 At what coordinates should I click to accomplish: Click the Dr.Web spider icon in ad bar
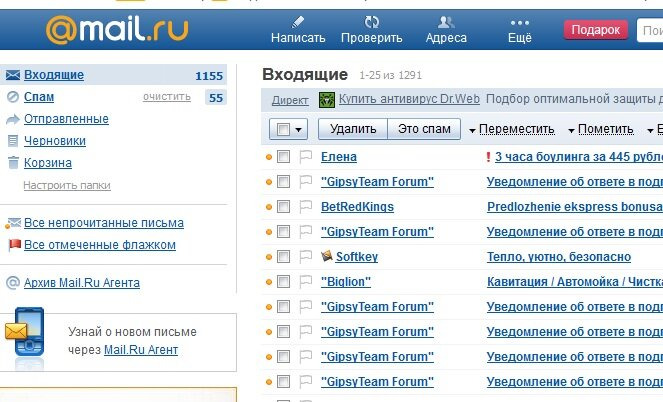click(x=327, y=100)
